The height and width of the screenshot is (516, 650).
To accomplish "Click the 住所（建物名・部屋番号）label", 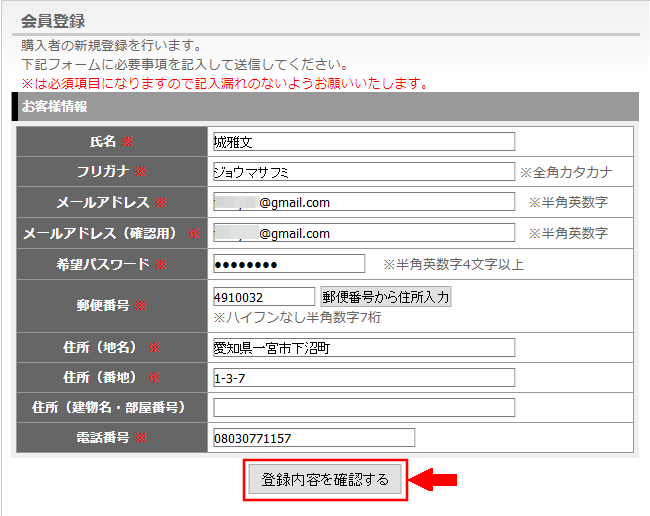I will coord(109,407).
